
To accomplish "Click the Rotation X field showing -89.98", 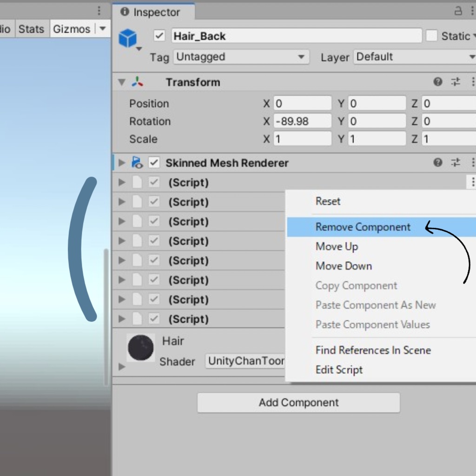I will click(x=302, y=121).
